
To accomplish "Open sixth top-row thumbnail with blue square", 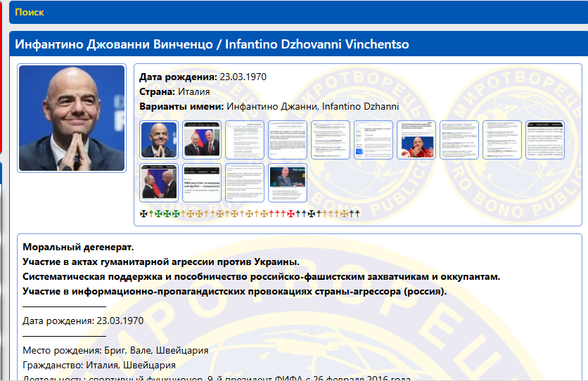I will [373, 140].
